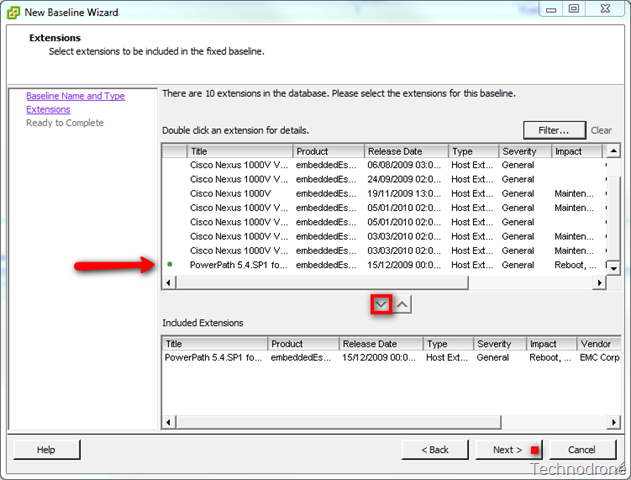Select Cisco Nexus 1000V row dated 24/09/2009
This screenshot has width=631, height=480.
pyautogui.click(x=384, y=179)
